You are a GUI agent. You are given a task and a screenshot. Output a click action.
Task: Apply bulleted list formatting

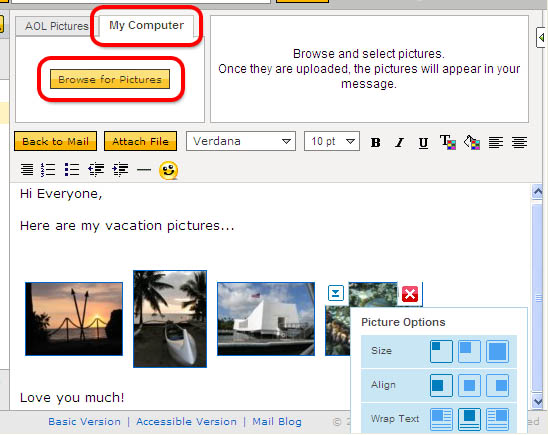click(x=72, y=170)
